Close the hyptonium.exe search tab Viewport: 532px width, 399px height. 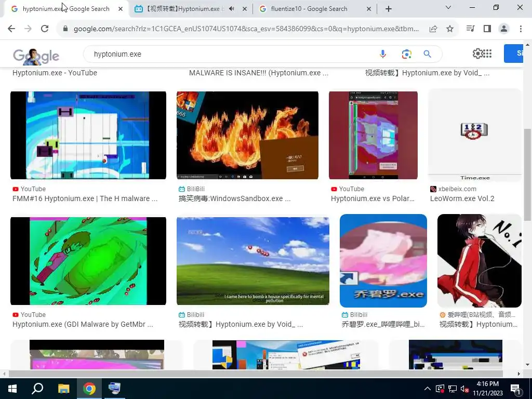point(121,9)
